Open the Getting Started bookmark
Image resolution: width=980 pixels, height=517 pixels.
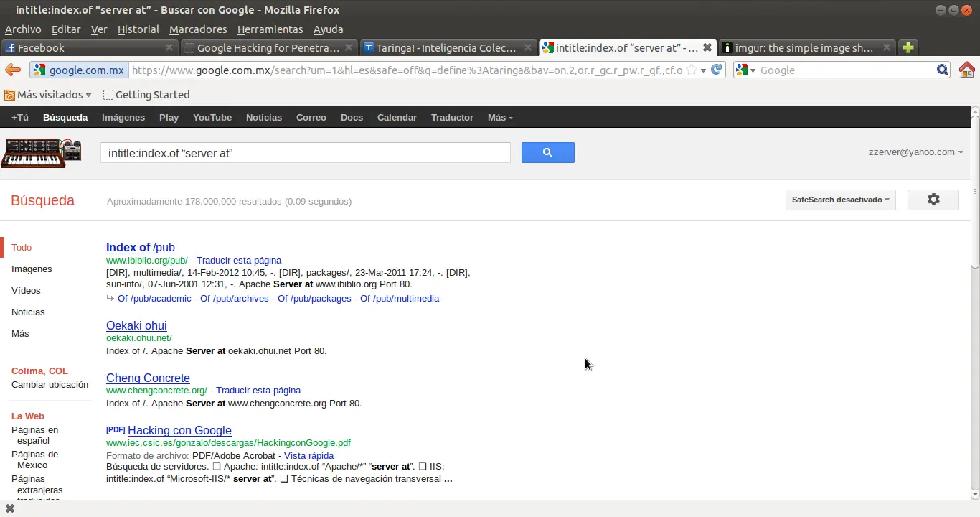[x=146, y=94]
